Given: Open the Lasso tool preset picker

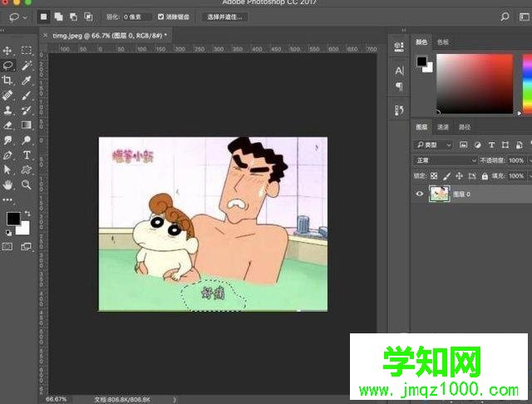Looking at the screenshot, I should pyautogui.click(x=18, y=17).
